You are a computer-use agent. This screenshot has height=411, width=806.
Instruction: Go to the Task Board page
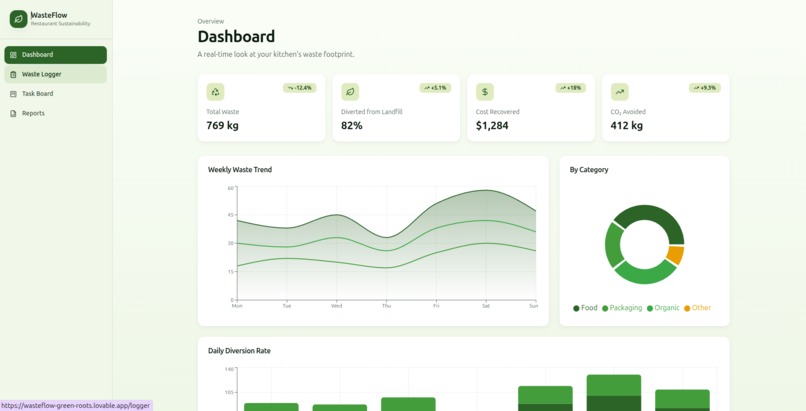coord(56,94)
